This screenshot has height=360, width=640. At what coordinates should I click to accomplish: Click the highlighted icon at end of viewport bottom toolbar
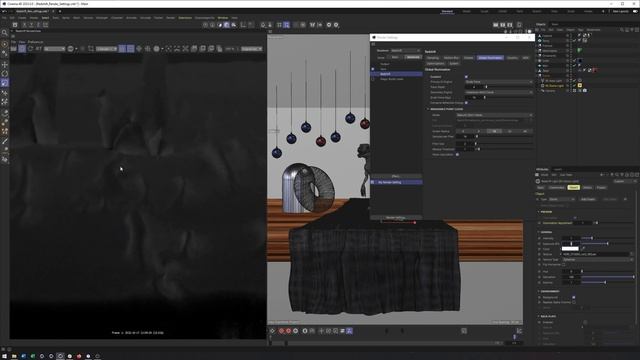coord(349,331)
